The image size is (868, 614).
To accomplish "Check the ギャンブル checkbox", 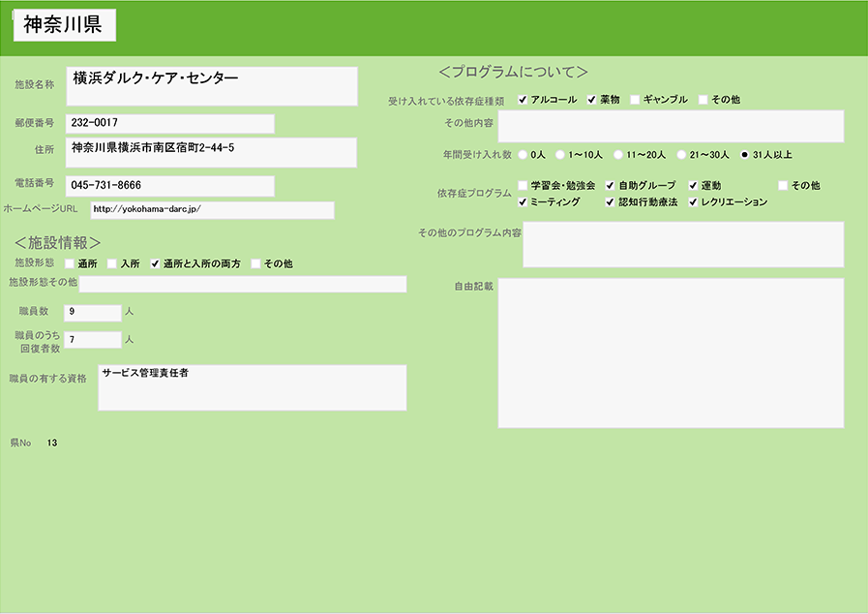I will 635,100.
